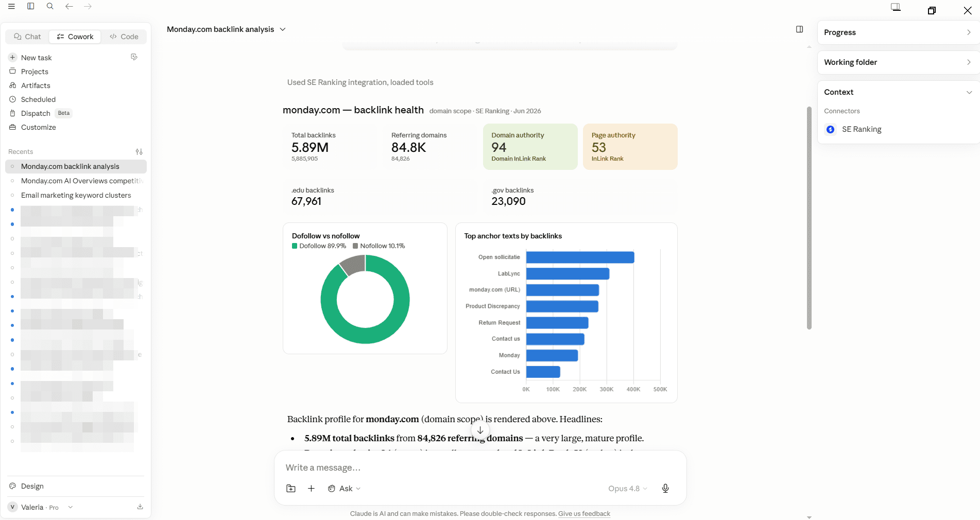Click the Valeria avatar icon
The image size is (980, 520).
click(x=13, y=507)
